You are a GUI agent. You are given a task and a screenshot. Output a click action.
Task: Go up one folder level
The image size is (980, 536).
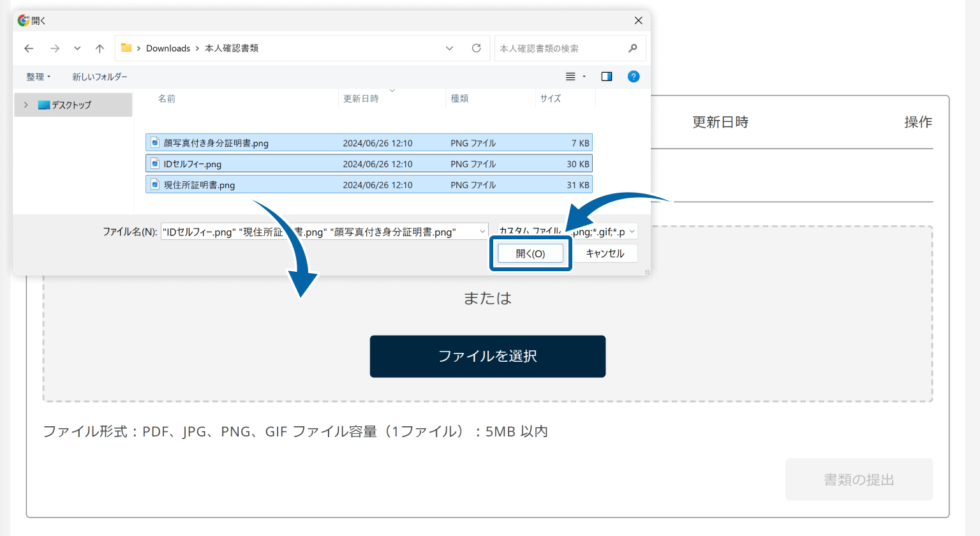click(100, 48)
